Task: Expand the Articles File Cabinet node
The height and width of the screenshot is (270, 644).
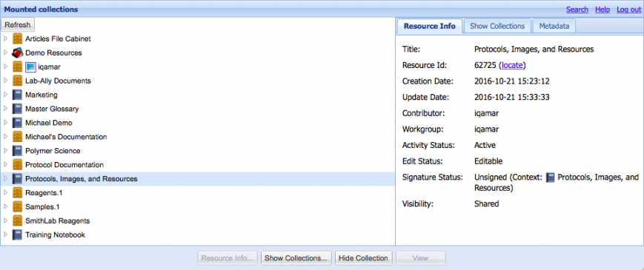Action: click(x=5, y=39)
